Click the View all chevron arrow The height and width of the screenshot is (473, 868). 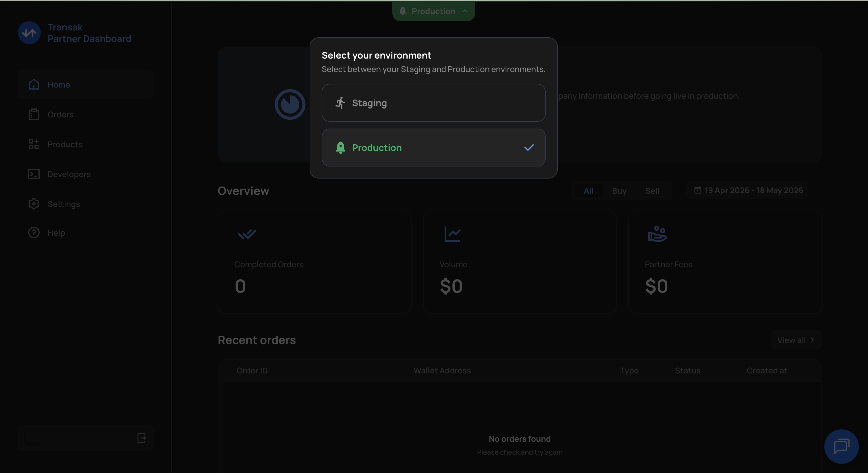(x=812, y=340)
